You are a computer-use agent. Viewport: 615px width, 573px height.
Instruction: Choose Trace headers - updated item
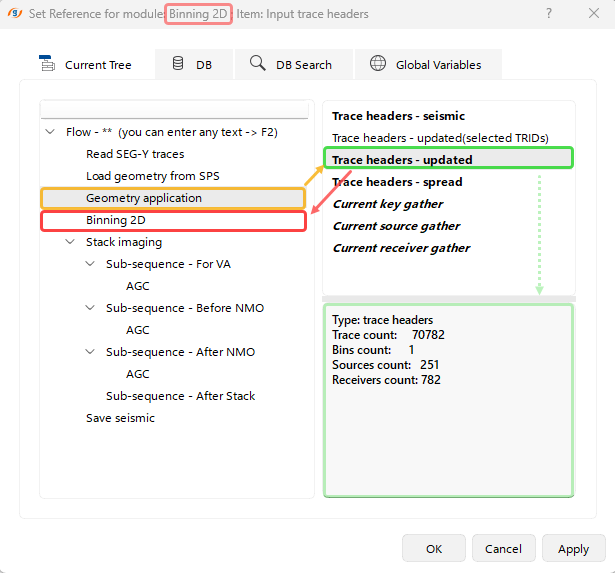pyautogui.click(x=448, y=158)
